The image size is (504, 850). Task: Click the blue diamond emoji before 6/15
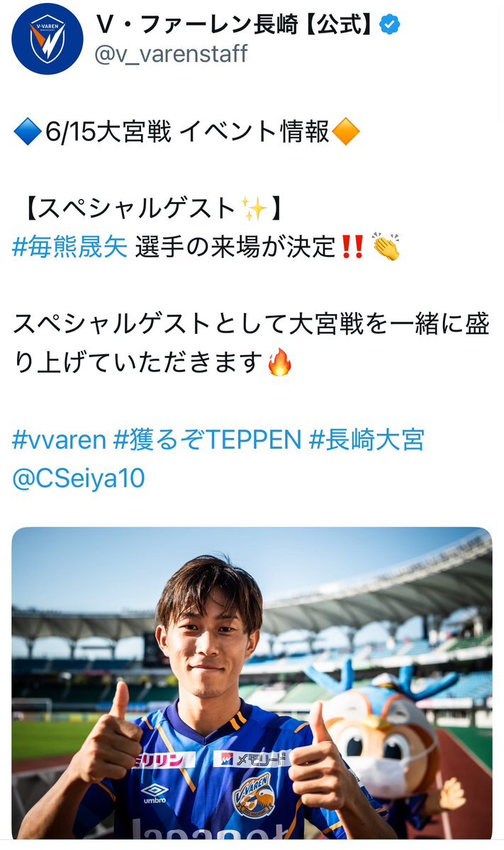[x=27, y=132]
